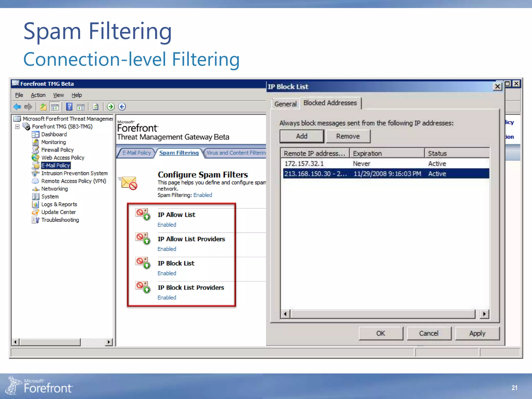Open the General tab in IP Block List
The image size is (532, 399).
285,104
